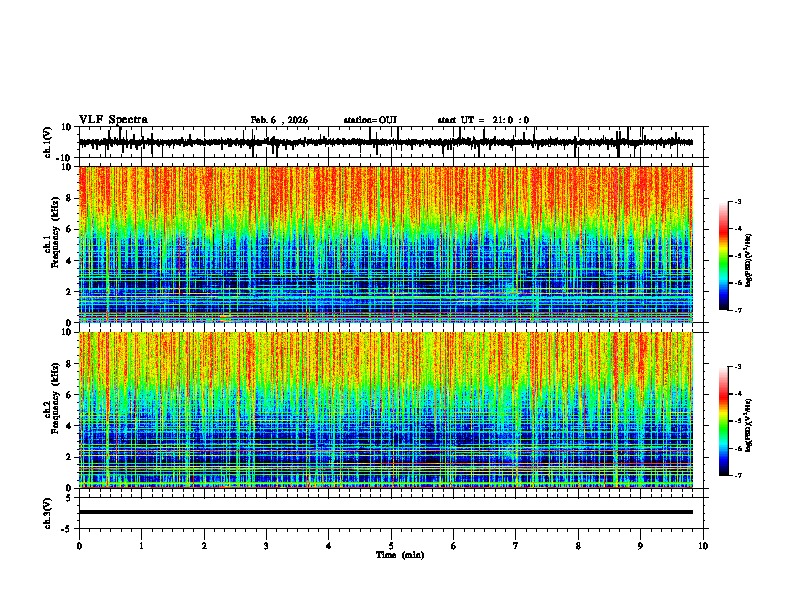792x612 pixels.
Task: Click time axis tick label "6"
Action: (454, 546)
